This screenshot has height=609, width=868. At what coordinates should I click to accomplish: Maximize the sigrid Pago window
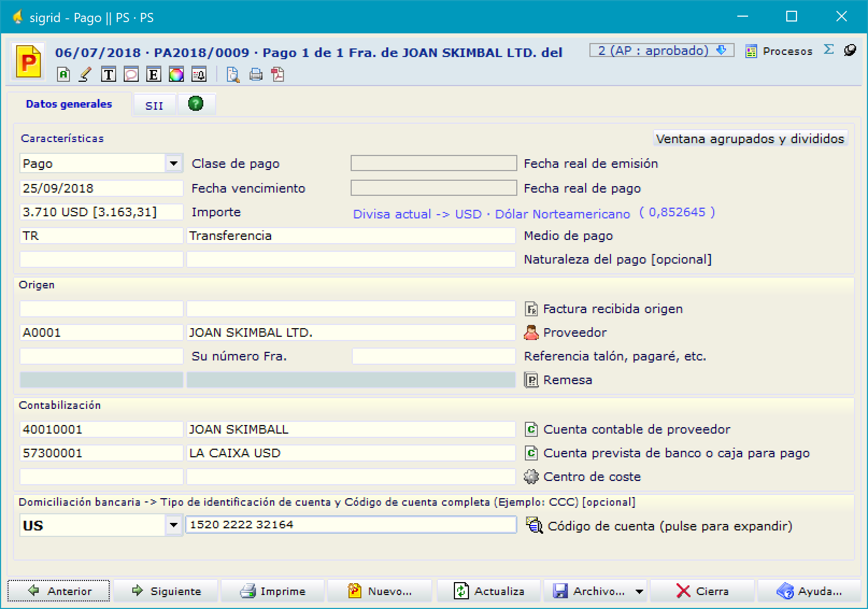tap(792, 17)
